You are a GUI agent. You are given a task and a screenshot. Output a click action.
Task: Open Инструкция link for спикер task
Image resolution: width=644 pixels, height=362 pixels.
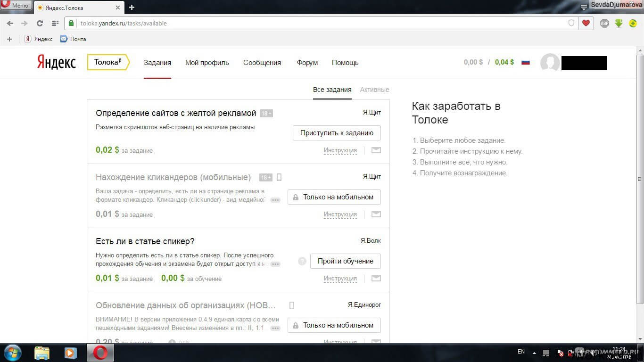click(340, 279)
